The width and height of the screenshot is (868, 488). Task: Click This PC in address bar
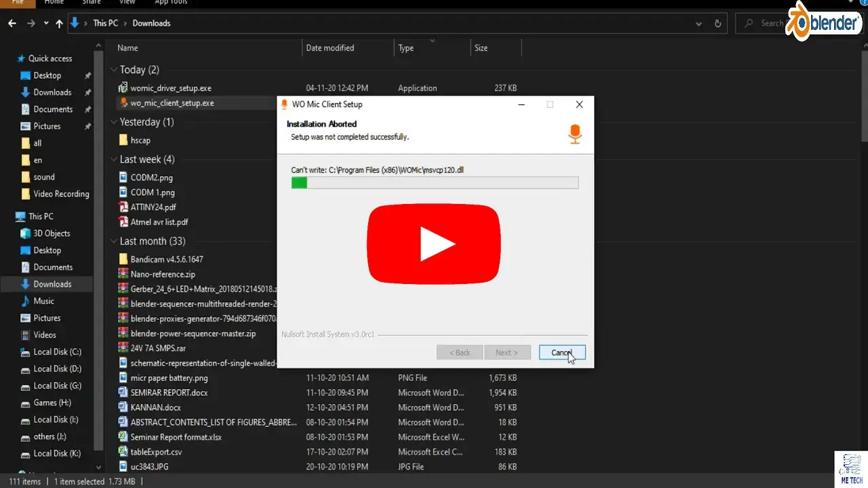pos(105,23)
